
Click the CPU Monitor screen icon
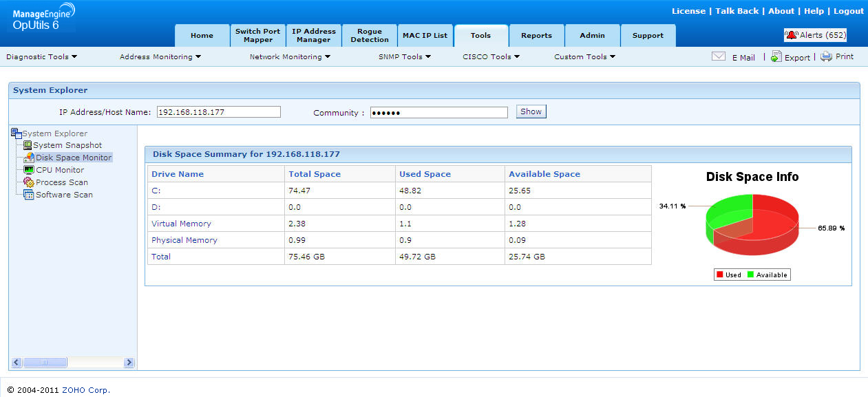coord(29,170)
